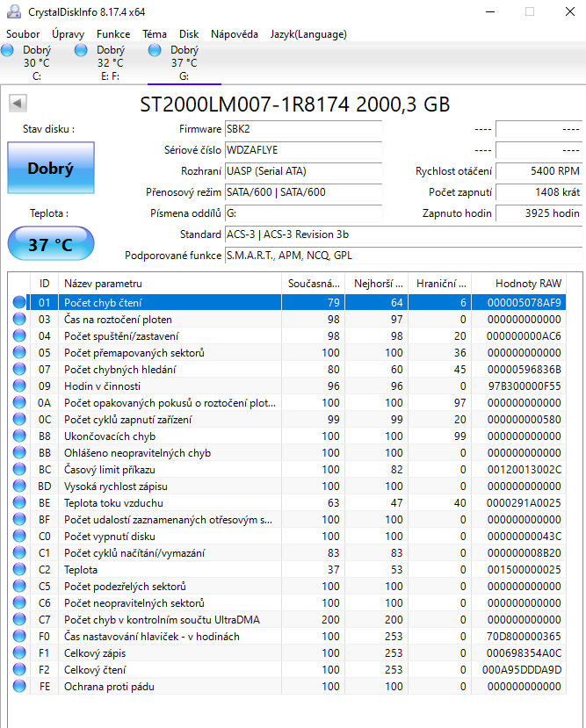586x728 pixels.
Task: Click status orb for Hodin v činnosti row
Action: click(x=19, y=386)
